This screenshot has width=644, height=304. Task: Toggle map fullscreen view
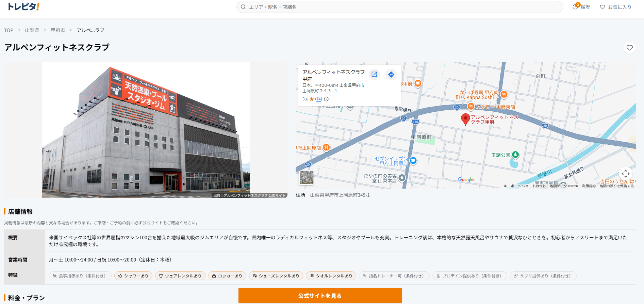(625, 174)
